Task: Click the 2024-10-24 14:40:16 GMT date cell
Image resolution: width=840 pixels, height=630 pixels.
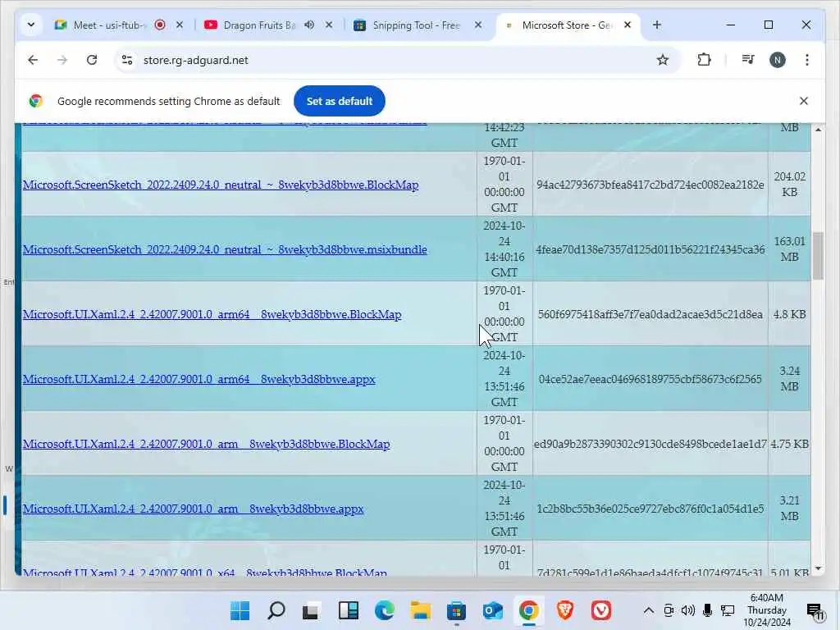Action: click(504, 249)
